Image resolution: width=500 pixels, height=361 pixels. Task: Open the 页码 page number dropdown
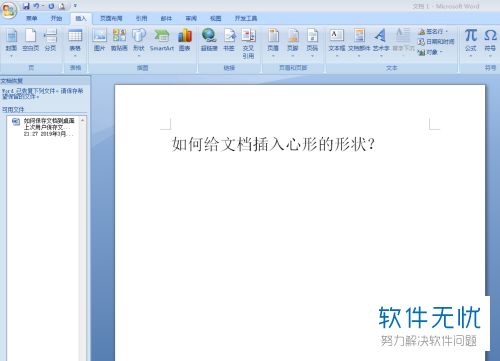click(312, 43)
